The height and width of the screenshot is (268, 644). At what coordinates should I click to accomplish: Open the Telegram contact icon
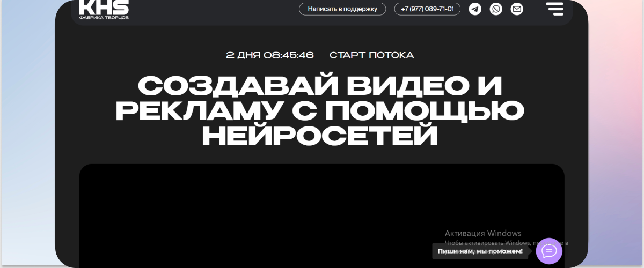point(475,9)
